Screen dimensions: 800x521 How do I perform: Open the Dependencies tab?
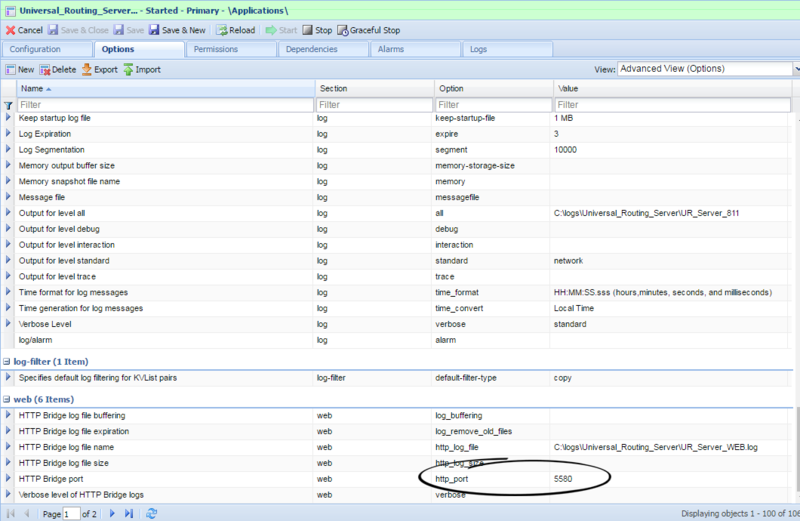pos(323,49)
